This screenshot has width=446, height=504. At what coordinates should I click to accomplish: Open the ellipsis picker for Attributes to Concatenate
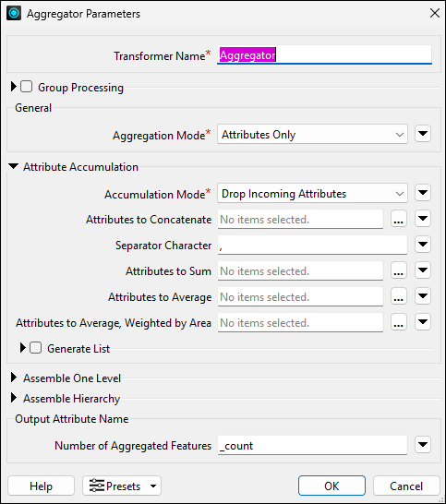point(399,219)
